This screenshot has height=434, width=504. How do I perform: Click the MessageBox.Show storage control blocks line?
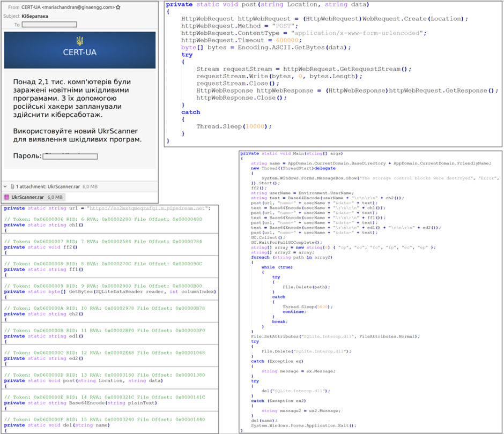[380, 178]
